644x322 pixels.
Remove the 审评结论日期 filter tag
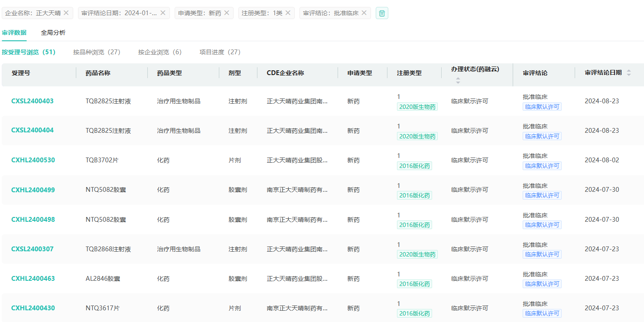pyautogui.click(x=163, y=13)
